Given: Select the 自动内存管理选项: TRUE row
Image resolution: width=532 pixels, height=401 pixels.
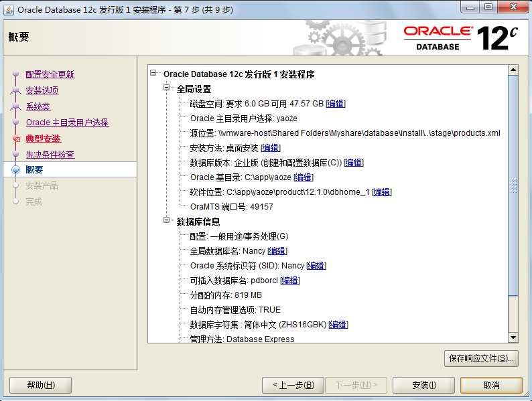Looking at the screenshot, I should (235, 310).
